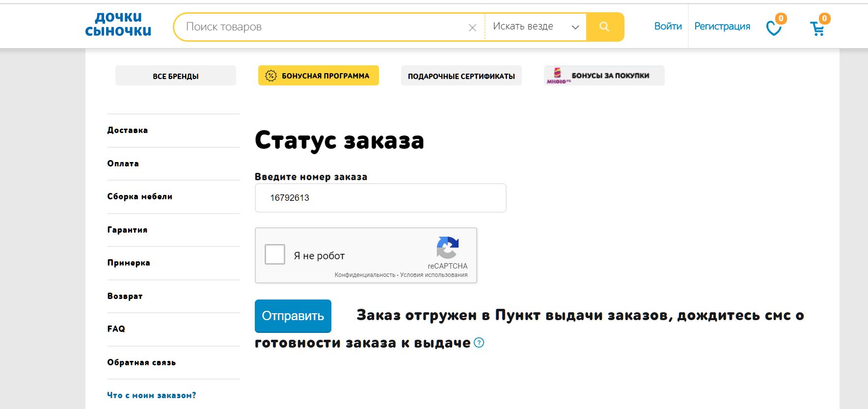
Task: Open Возврат in the side menu
Action: click(x=125, y=296)
